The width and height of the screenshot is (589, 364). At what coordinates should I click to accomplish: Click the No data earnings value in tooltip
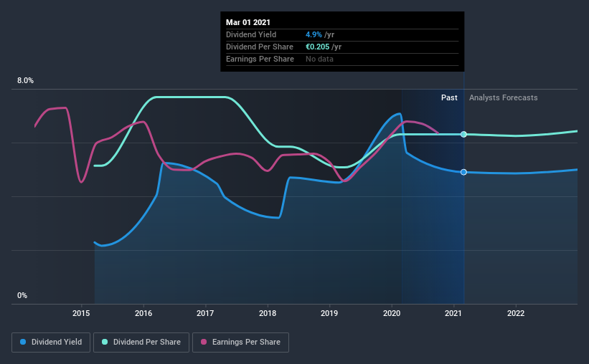tap(319, 59)
